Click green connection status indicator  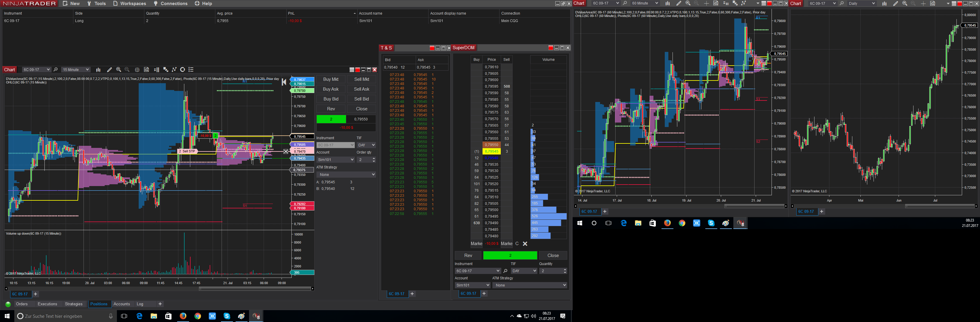(8, 304)
